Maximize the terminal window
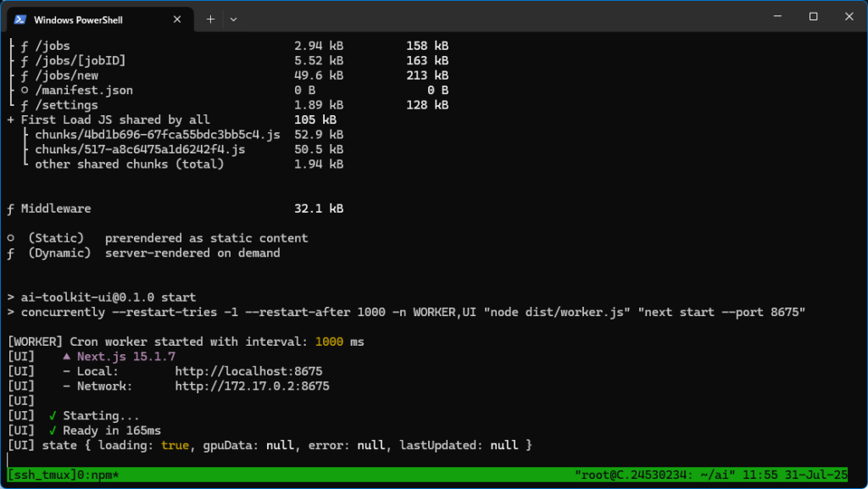 click(x=813, y=17)
